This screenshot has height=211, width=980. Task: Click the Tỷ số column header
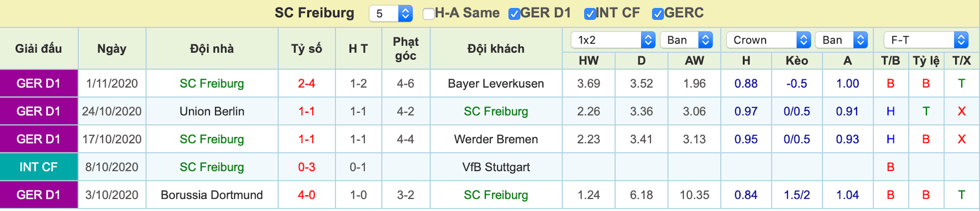(307, 49)
